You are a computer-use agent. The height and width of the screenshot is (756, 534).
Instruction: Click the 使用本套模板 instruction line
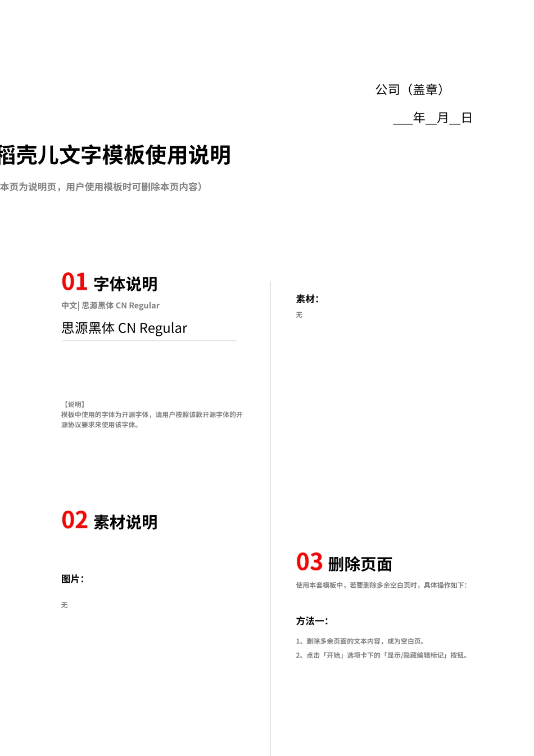coord(382,585)
